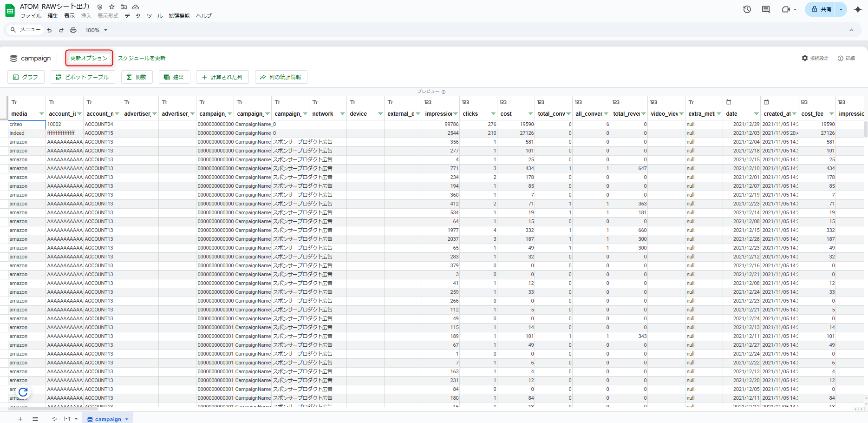868x423 pixels.
Task: Switch to the シート1 tab
Action: point(61,419)
